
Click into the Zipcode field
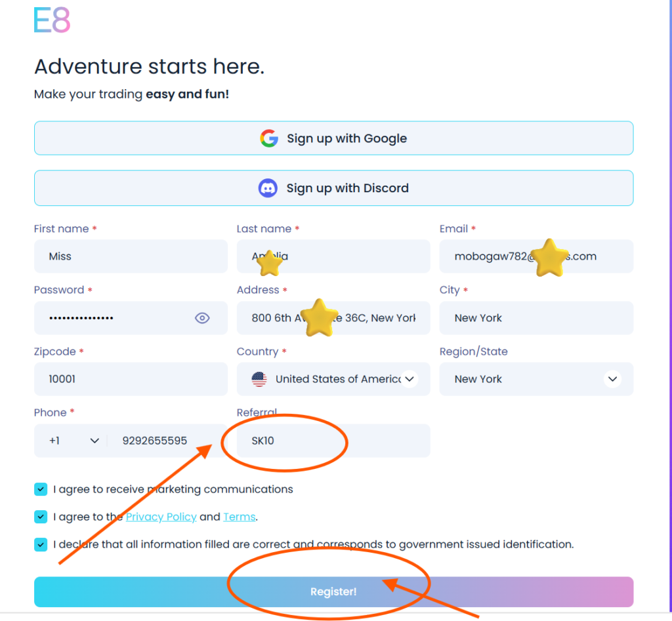(131, 379)
